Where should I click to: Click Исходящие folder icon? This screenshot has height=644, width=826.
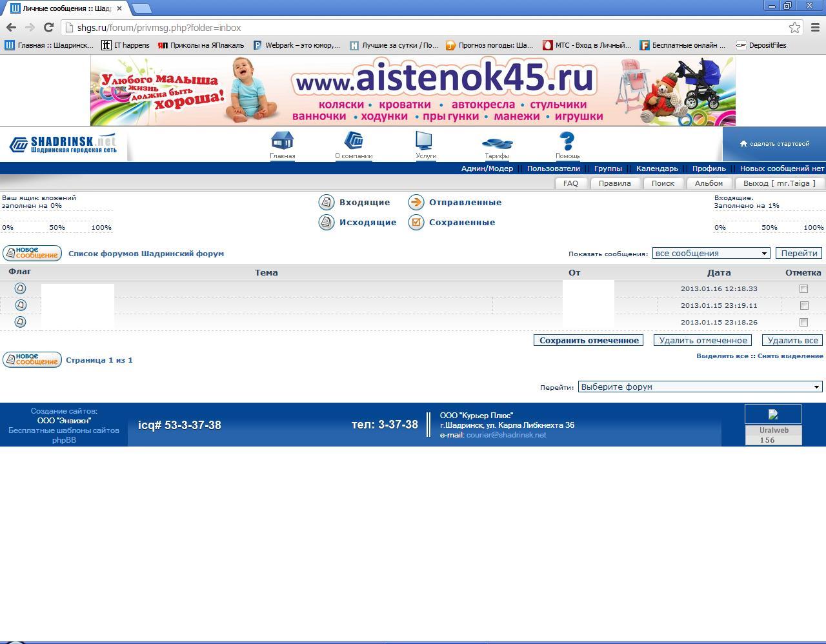click(x=327, y=222)
